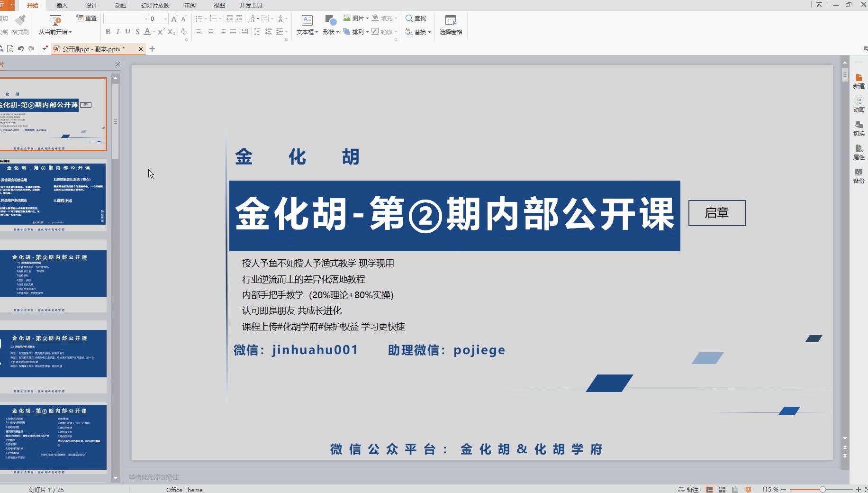Center align text

tap(210, 32)
